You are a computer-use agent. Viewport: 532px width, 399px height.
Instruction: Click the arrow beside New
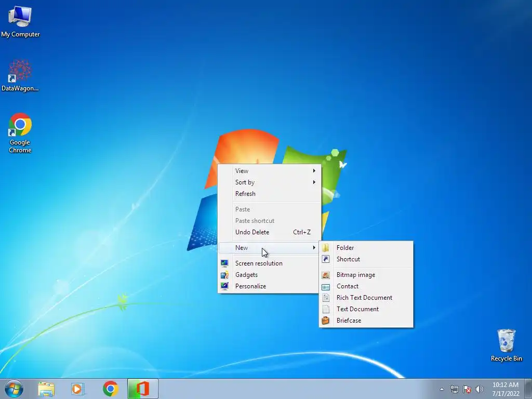pos(314,248)
